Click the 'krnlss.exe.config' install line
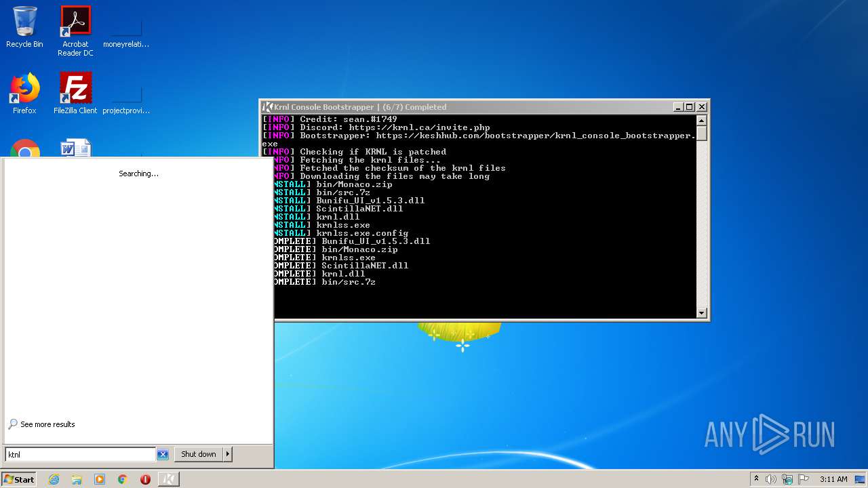This screenshot has height=488, width=868. [x=341, y=233]
